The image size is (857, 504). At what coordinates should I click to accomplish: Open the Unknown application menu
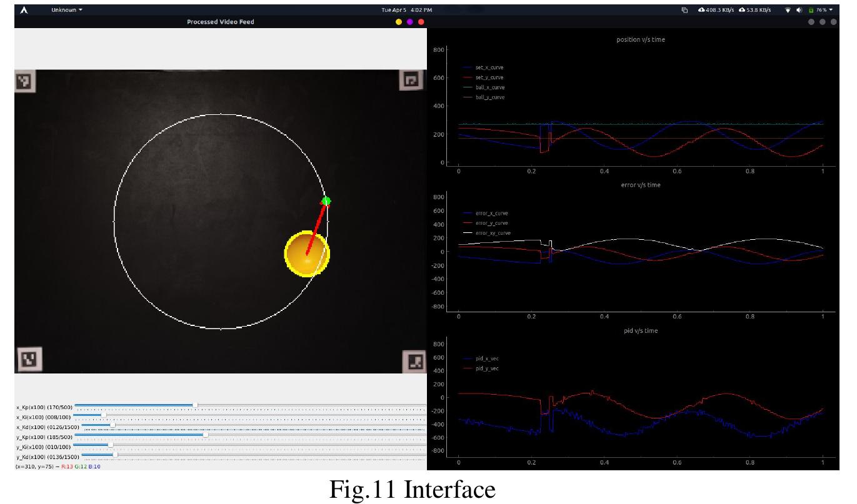[66, 10]
